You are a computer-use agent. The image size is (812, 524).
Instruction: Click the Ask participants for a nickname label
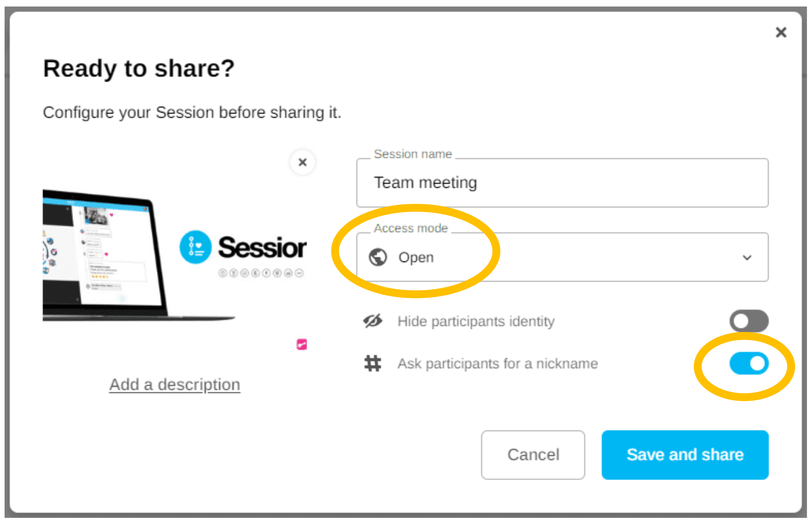[497, 363]
